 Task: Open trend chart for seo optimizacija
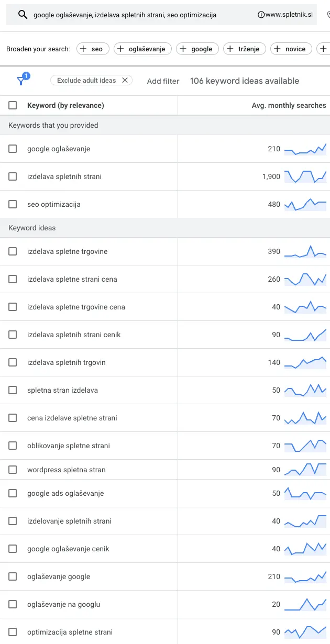[x=305, y=205]
